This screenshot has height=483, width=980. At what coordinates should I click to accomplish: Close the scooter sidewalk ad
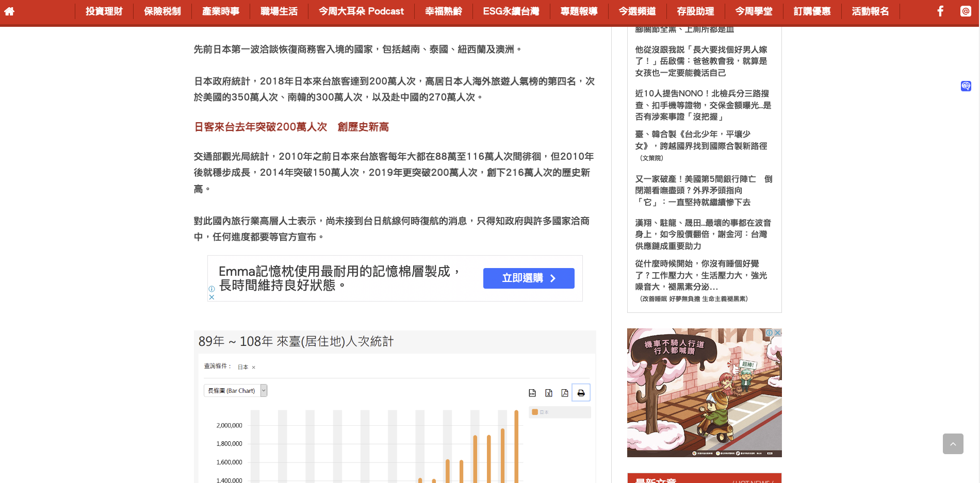coord(777,333)
